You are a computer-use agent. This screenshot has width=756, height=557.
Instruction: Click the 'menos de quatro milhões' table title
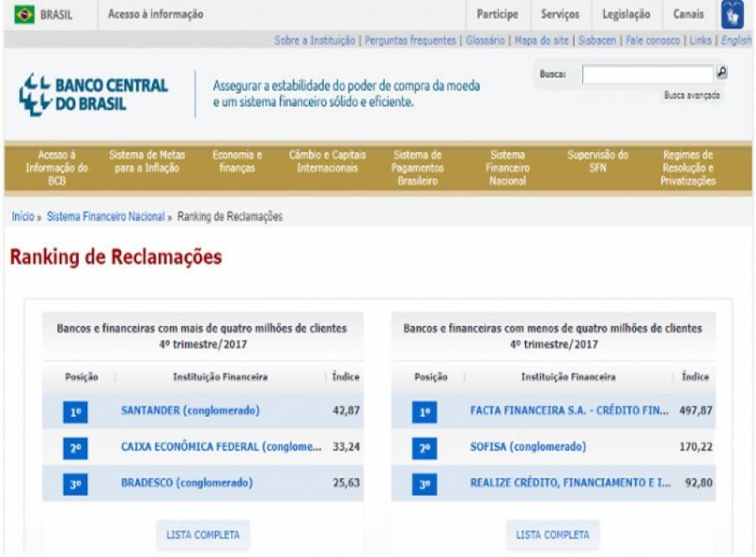553,336
